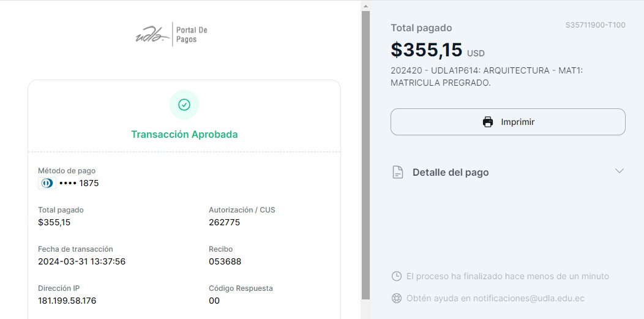
Task: Click the Transacción Aprobada heading
Action: point(184,135)
